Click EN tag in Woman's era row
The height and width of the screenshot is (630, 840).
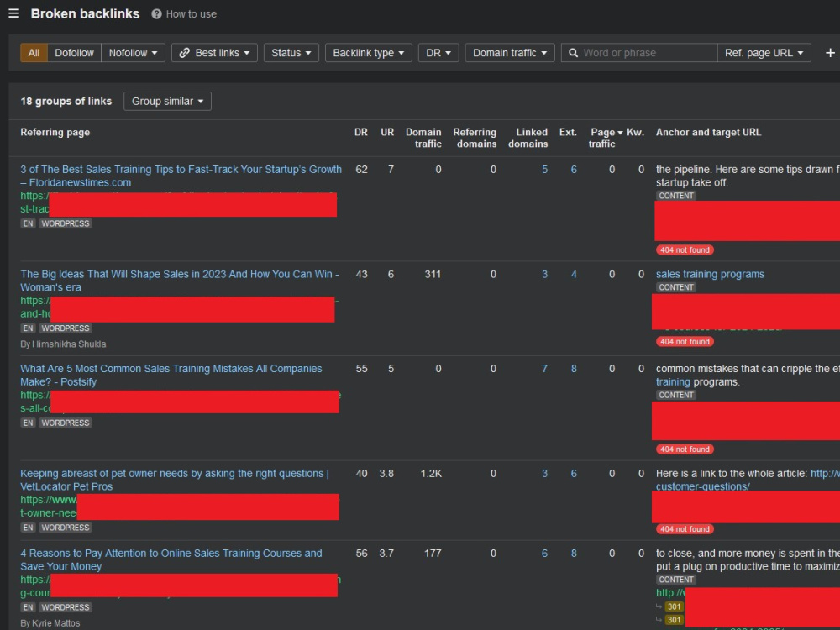tap(28, 328)
